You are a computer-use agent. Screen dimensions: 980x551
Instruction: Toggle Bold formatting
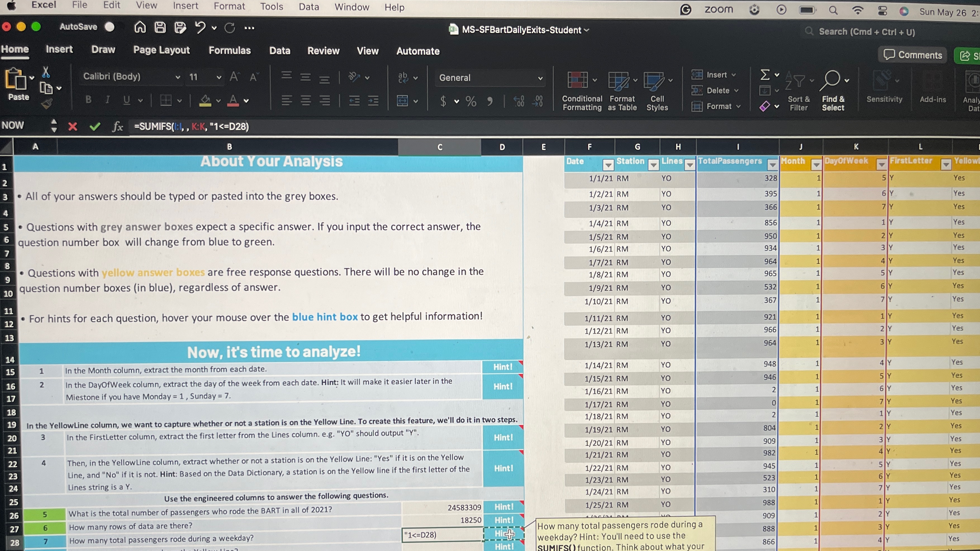click(x=88, y=100)
